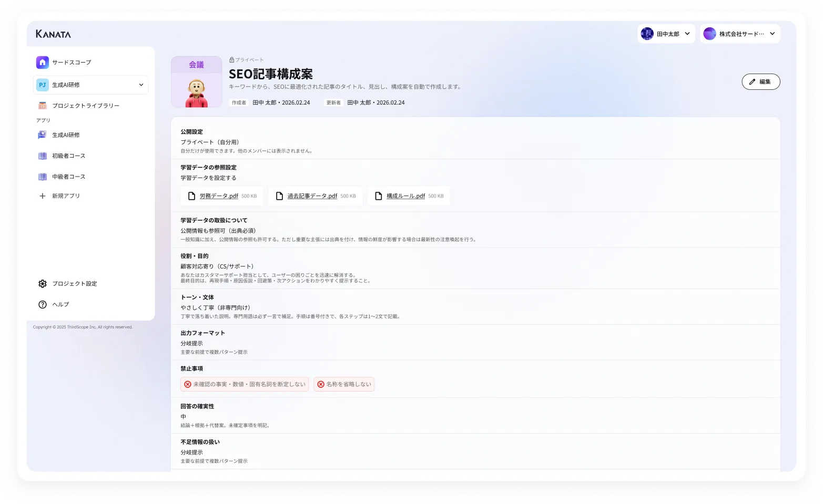Remove the 名称を省略しない restriction tag
The height and width of the screenshot is (504, 823).
(321, 384)
